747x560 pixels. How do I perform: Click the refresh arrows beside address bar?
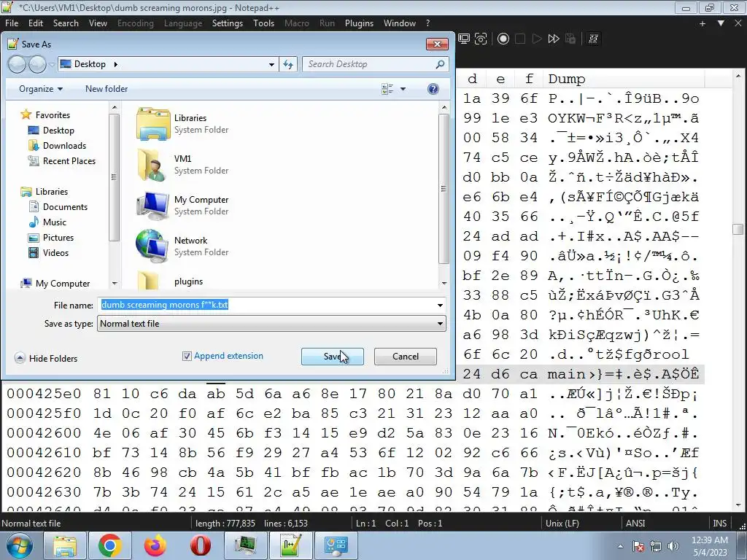[x=288, y=64]
